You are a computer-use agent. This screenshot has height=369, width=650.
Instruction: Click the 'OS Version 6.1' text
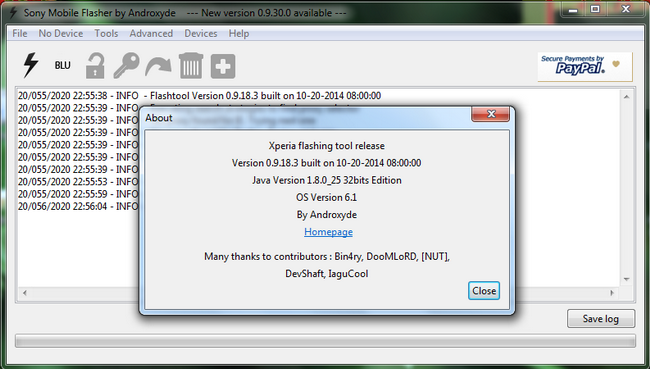click(327, 197)
